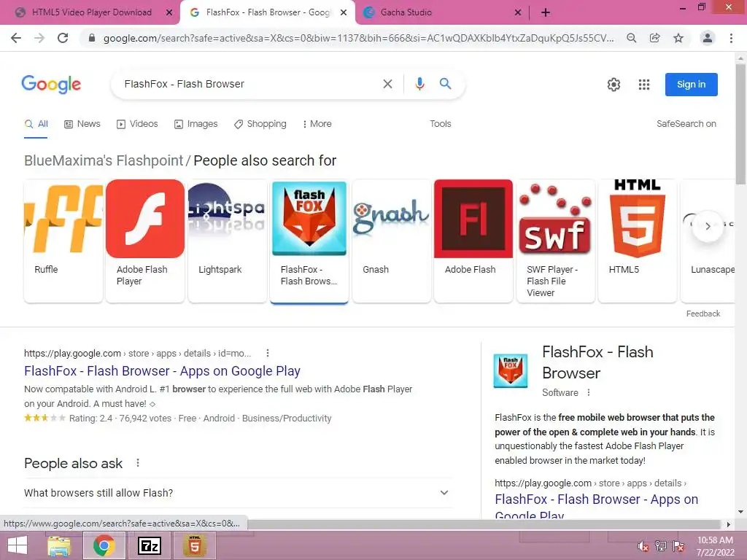
Task: Open a new browser tab
Action: [546, 12]
